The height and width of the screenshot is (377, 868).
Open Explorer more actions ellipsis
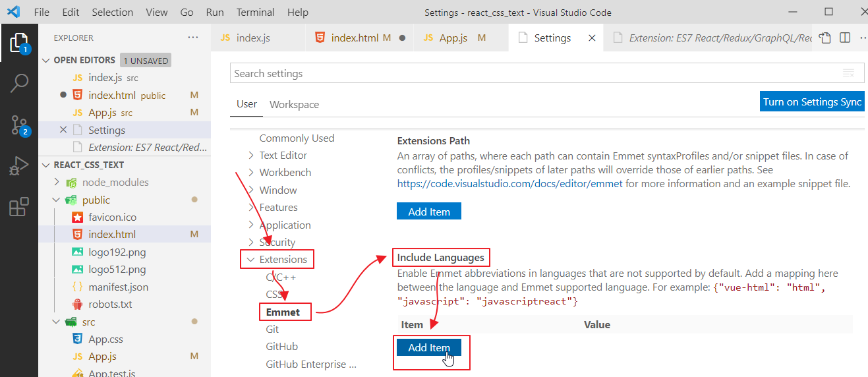[x=193, y=38]
